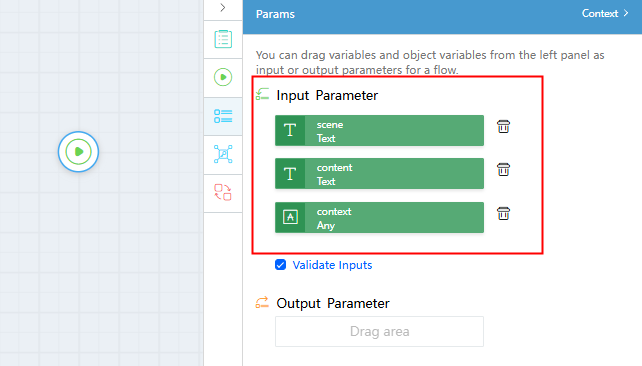Delete the scene input parameter
642x366 pixels.
tap(503, 127)
